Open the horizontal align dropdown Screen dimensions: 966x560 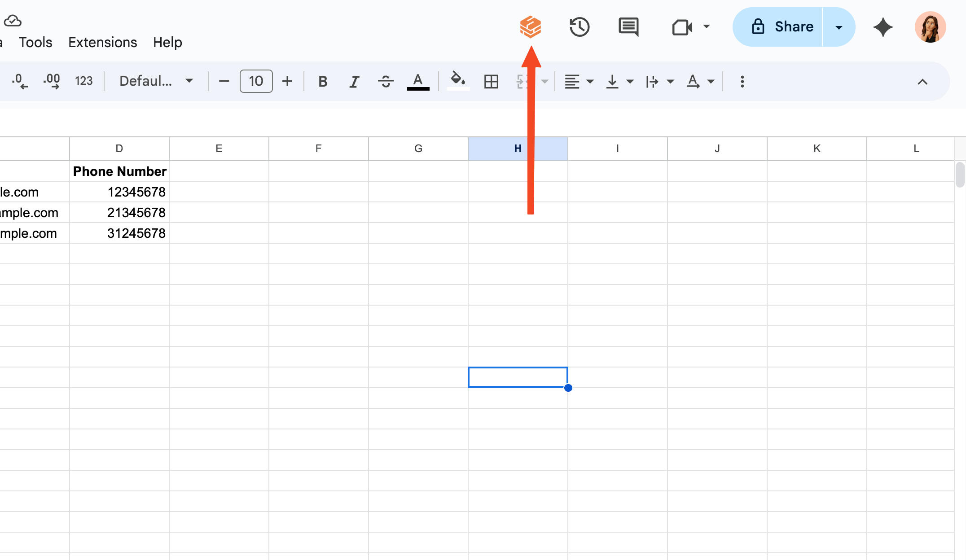[x=578, y=82]
